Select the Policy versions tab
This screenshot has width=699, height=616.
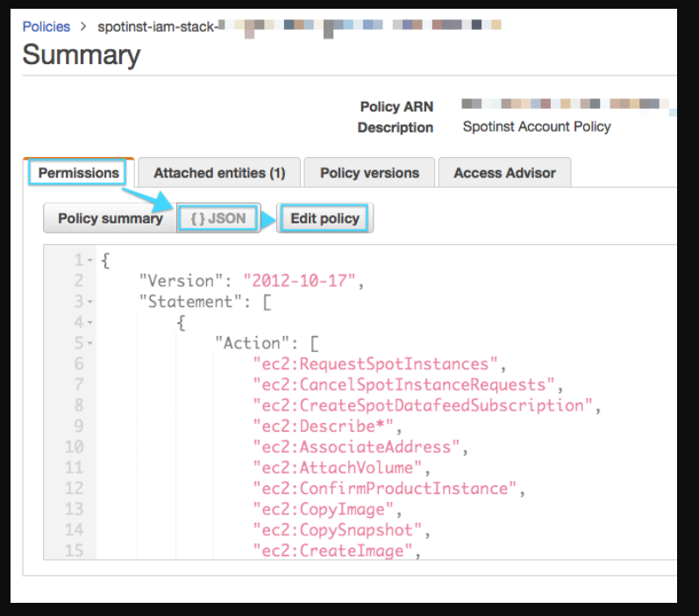(369, 173)
